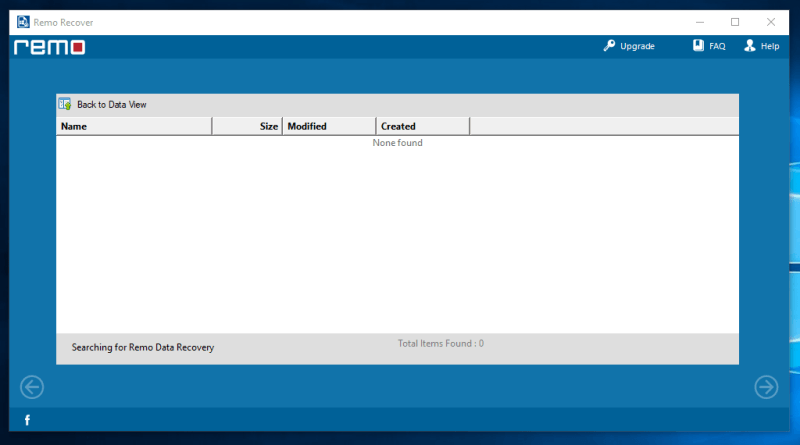
Task: Open the Upgrade link
Action: pyautogui.click(x=637, y=46)
